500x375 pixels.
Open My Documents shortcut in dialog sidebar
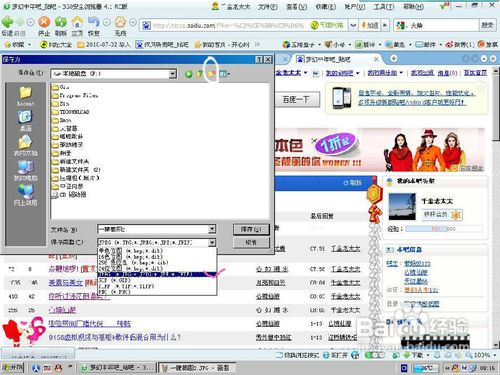click(25, 146)
